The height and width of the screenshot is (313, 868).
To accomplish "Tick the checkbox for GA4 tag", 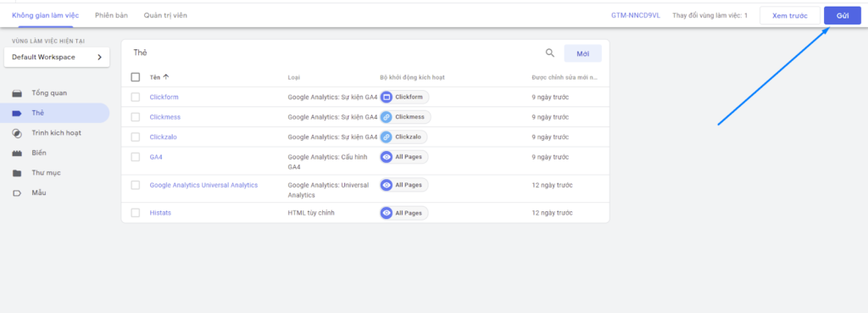I will coord(136,157).
